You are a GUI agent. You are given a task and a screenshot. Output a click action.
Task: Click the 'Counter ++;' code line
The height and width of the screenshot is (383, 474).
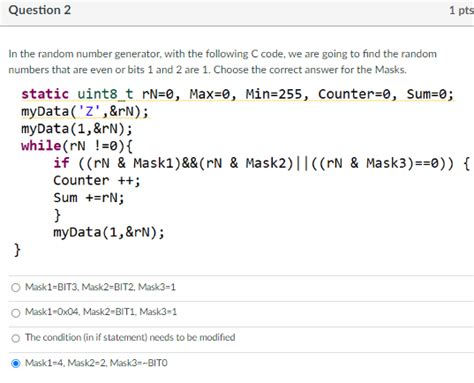(97, 180)
